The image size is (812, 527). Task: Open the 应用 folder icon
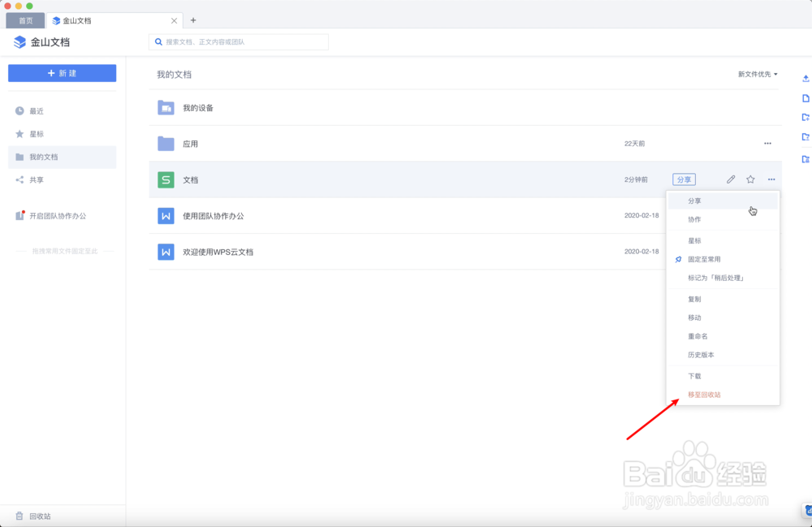(166, 144)
